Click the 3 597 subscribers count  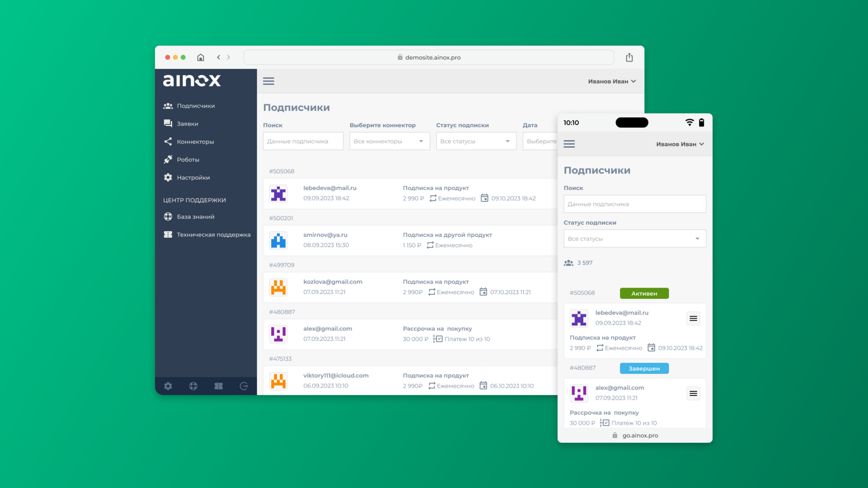[x=585, y=263]
